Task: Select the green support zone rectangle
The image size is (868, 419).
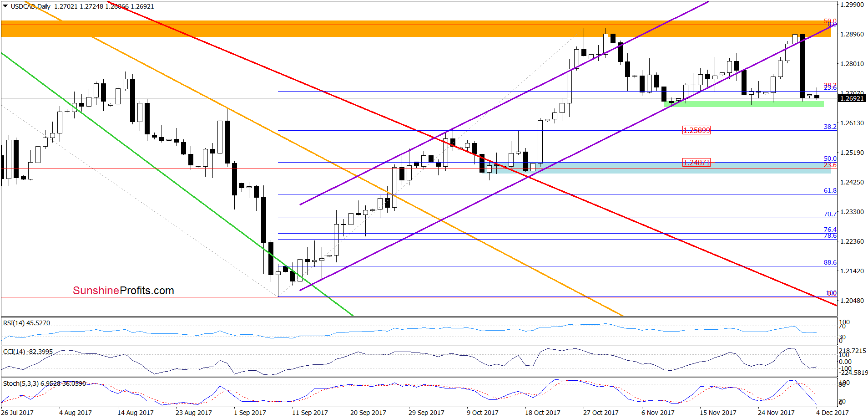Action: [x=744, y=104]
